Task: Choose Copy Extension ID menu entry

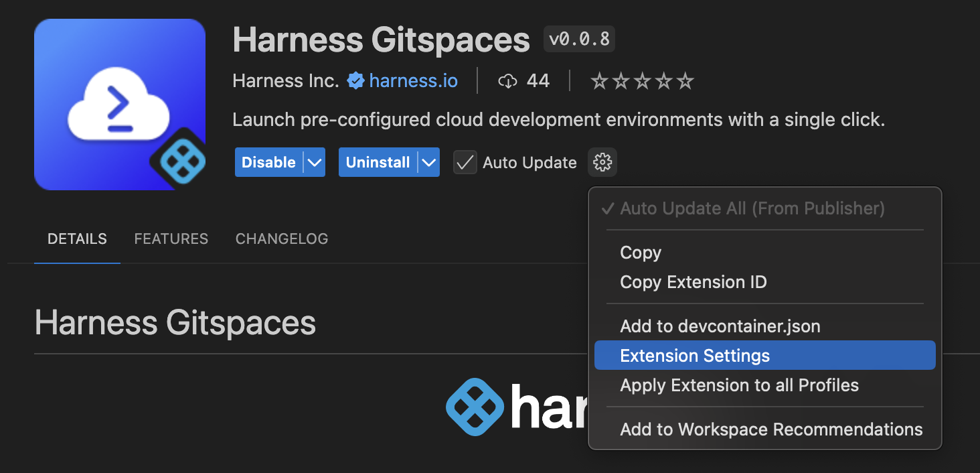Action: (x=693, y=282)
